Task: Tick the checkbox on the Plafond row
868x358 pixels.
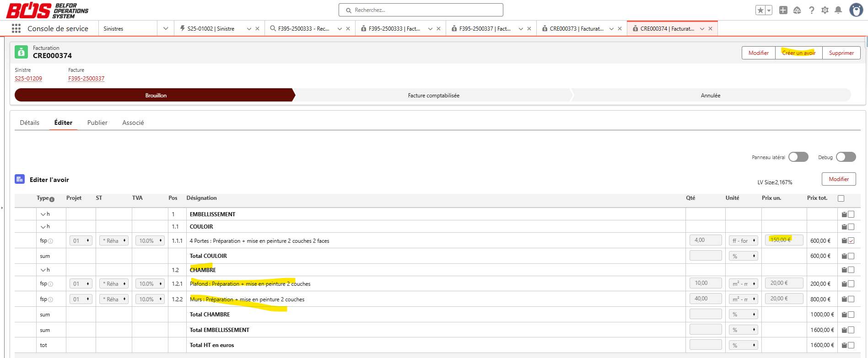Action: 851,284
